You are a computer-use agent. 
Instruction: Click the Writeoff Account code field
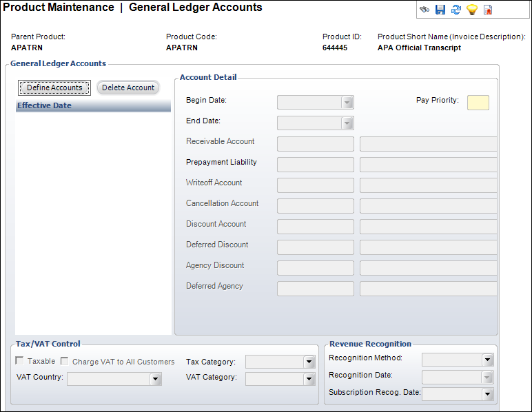coord(315,185)
